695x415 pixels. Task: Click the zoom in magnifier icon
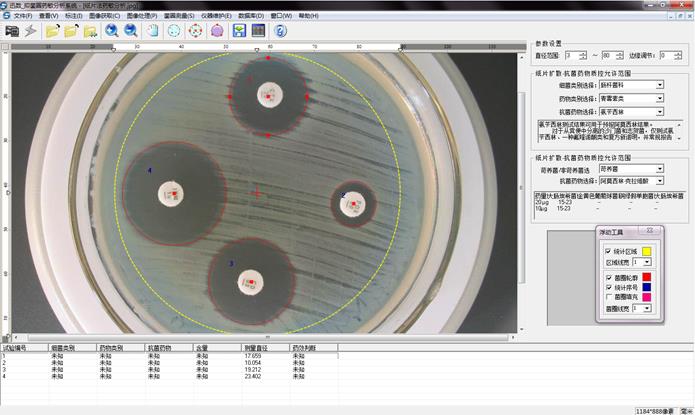pyautogui.click(x=112, y=31)
